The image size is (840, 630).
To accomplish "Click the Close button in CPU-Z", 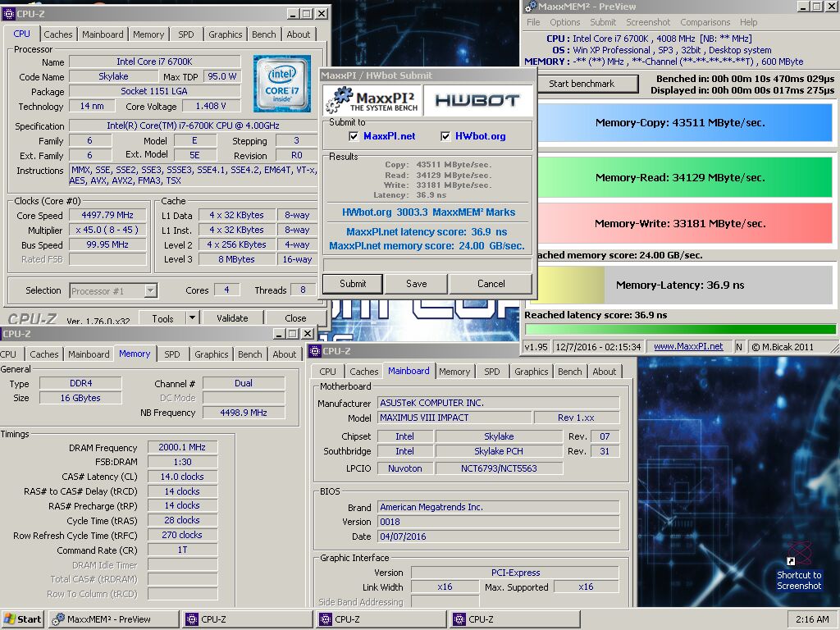I will pyautogui.click(x=295, y=317).
